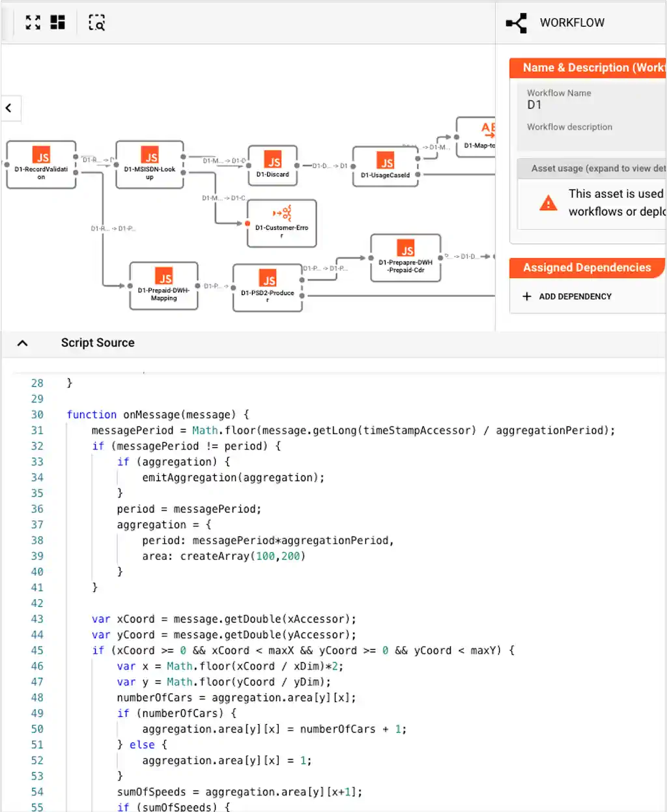Click the WORKFLOW panel title
667x812 pixels.
pos(573,23)
